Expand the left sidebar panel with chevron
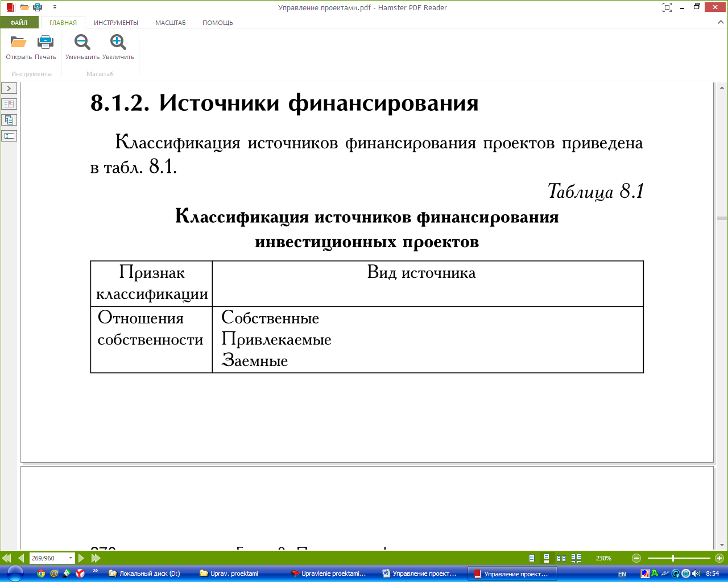728x582 pixels. (x=9, y=88)
